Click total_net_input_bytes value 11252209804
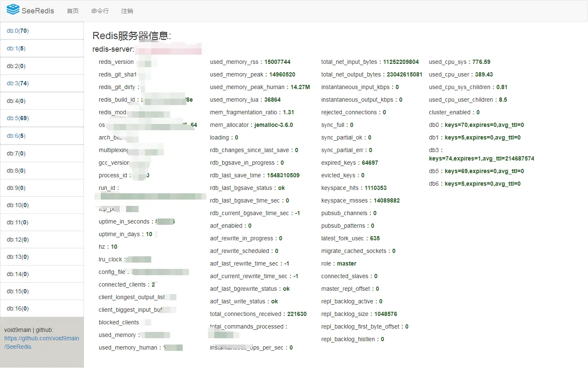This screenshot has width=588, height=371. point(401,62)
